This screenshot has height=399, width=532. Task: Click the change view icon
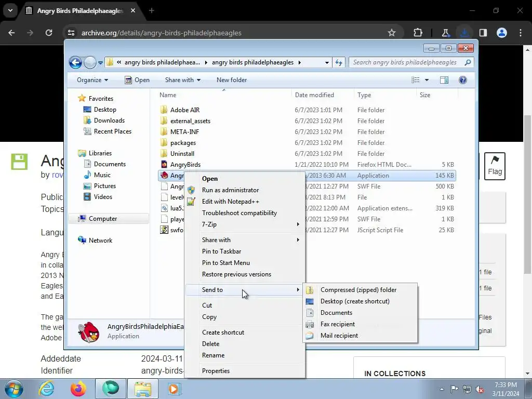pos(416,80)
